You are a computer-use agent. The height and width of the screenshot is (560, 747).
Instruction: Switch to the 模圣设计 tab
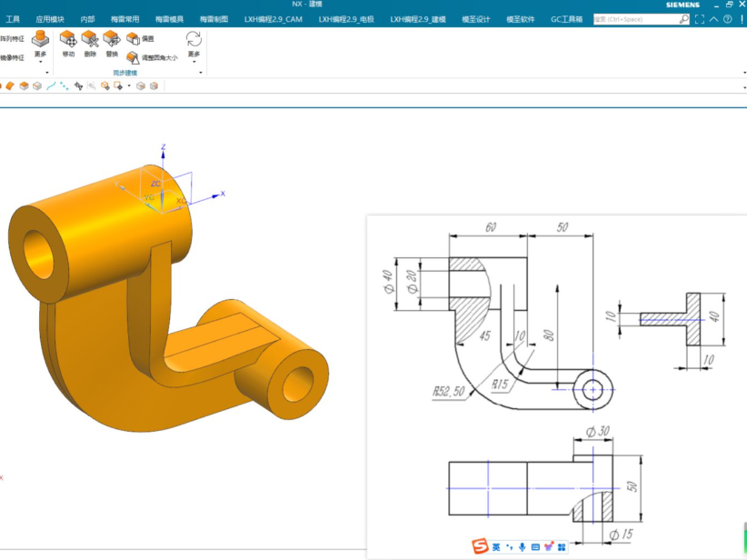coord(475,19)
